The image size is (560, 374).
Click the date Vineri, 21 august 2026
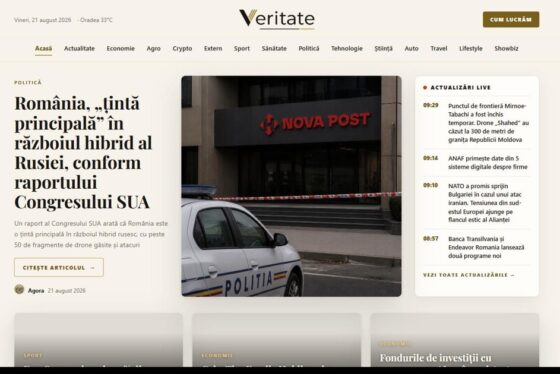click(42, 20)
